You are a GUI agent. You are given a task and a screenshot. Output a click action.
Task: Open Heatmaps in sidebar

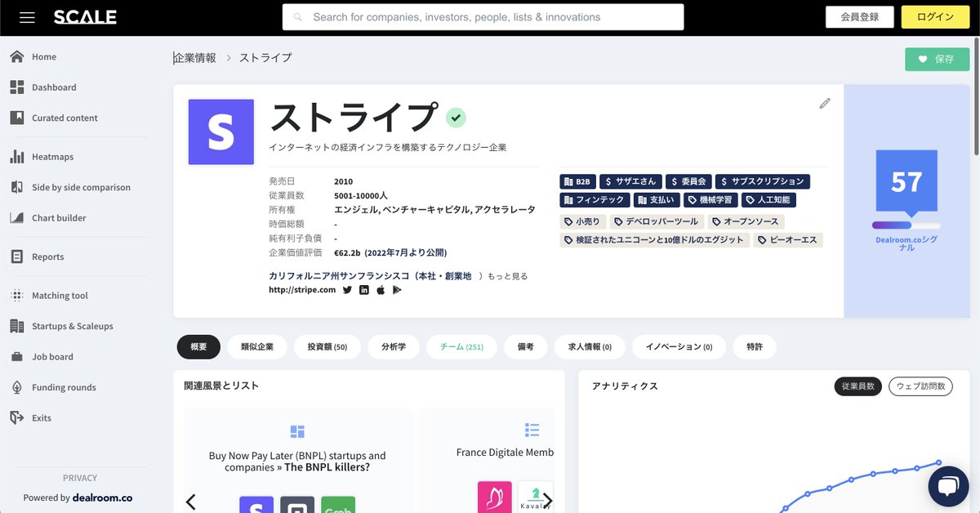52,157
